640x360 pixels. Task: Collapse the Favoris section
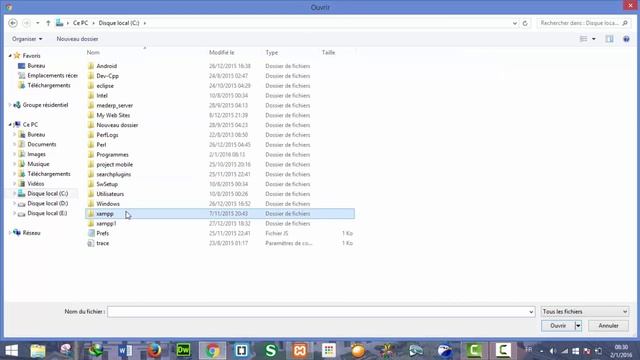point(10,56)
